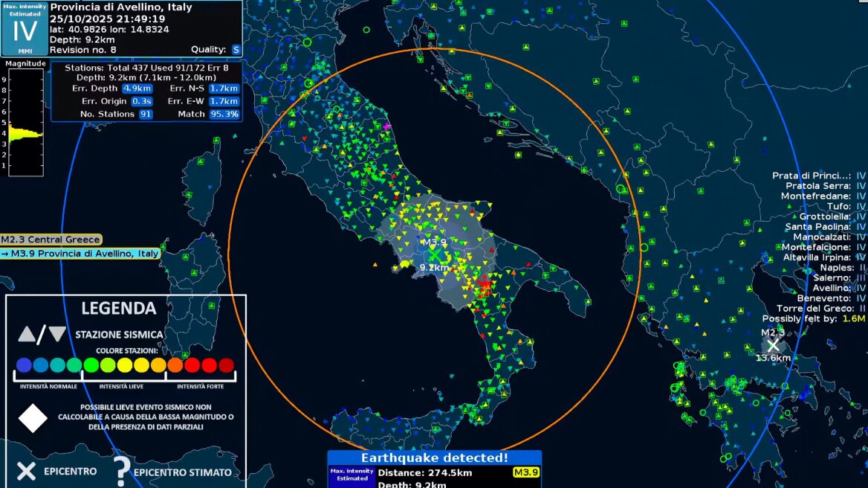This screenshot has width=868, height=488.
Task: Click the white X epicenter marker in Greece
Action: [773, 345]
